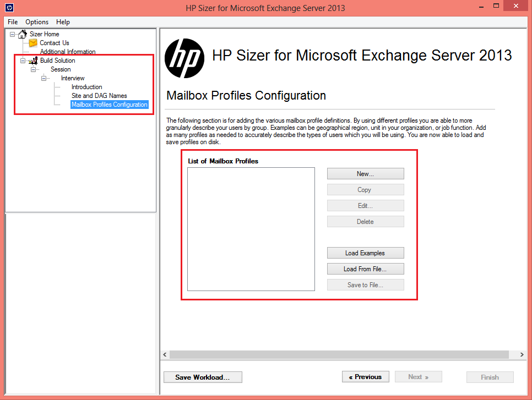Click the Save to File... button
Screen dimensions: 532x400
coord(366,285)
